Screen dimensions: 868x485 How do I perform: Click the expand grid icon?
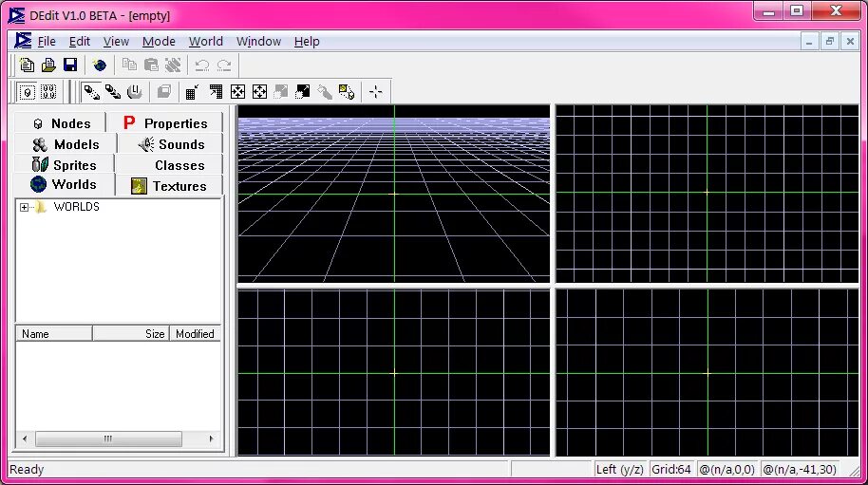click(x=216, y=92)
